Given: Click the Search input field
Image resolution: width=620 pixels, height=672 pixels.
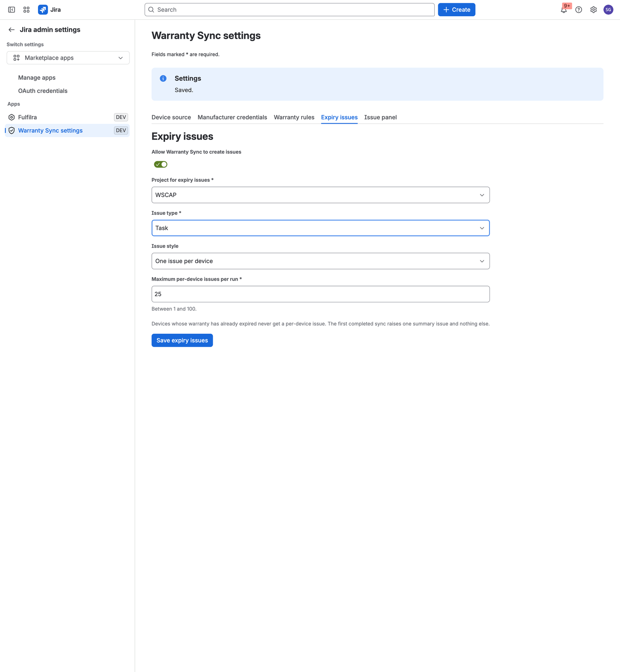Looking at the screenshot, I should tap(289, 10).
